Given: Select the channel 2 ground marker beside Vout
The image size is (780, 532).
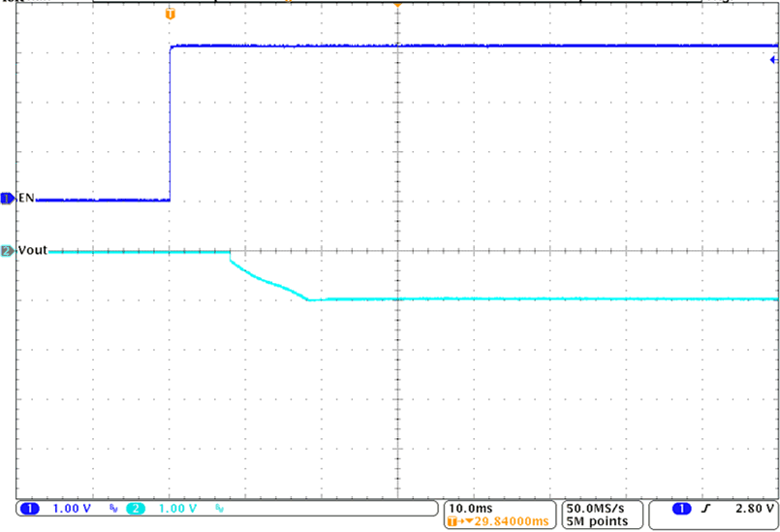Looking at the screenshot, I should [8, 251].
